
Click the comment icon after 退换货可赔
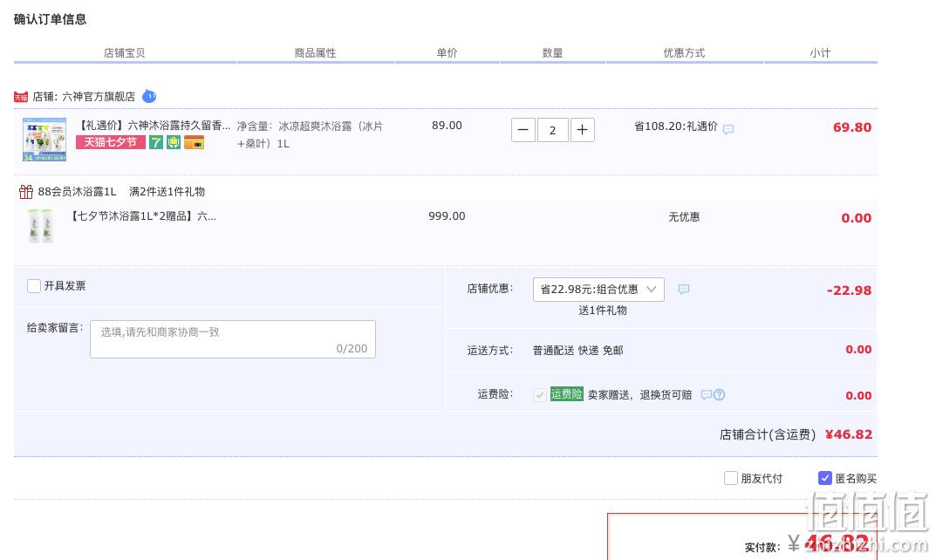[x=707, y=394]
